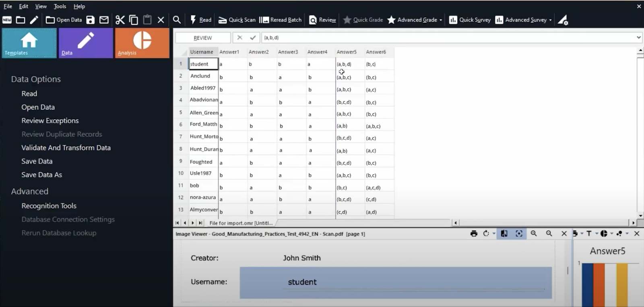Open the Tools menu
644x307 pixels.
pos(60,6)
